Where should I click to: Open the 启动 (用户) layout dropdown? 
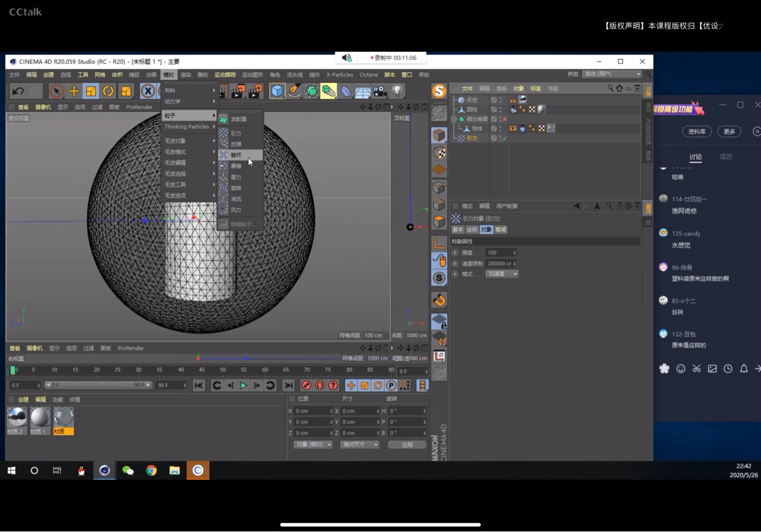point(612,74)
